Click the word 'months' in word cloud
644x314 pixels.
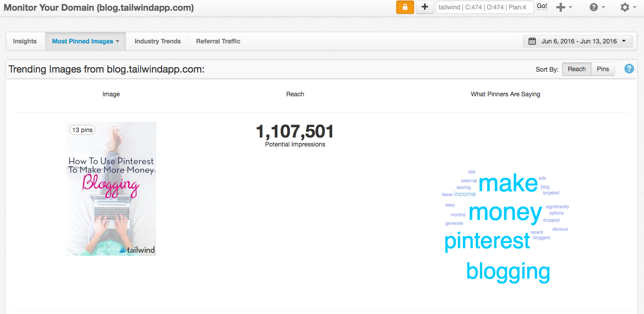(458, 215)
